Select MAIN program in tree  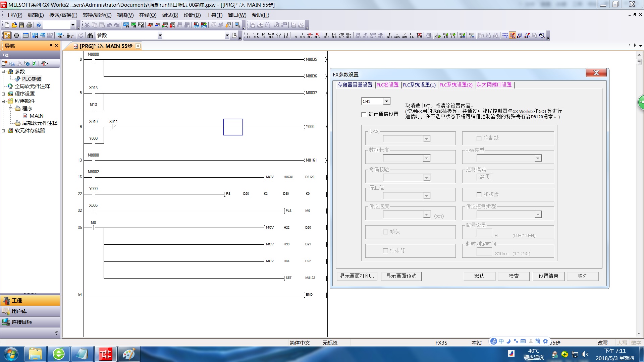coord(36,116)
